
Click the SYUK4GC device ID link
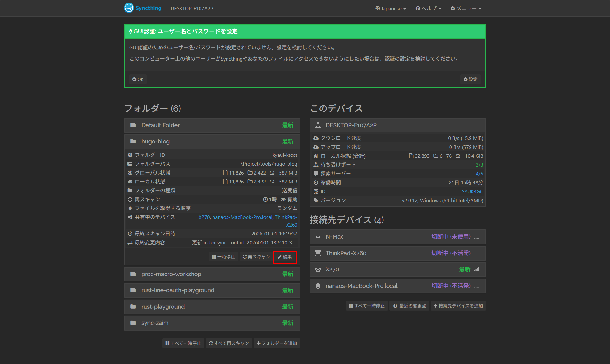[x=472, y=192]
